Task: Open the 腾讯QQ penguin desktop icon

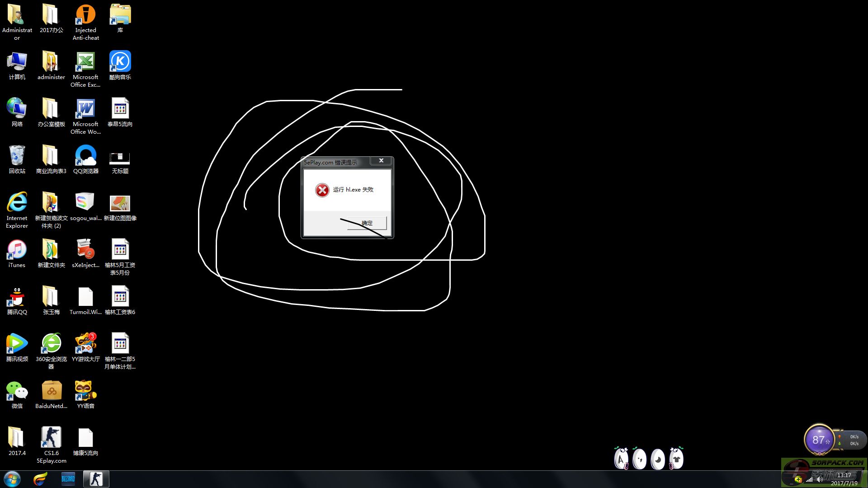Action: [x=17, y=297]
